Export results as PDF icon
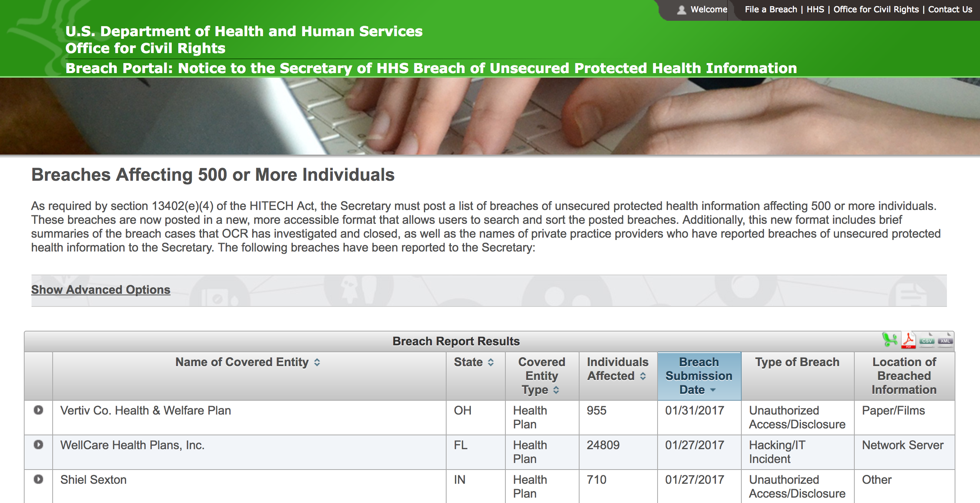 pos(909,340)
